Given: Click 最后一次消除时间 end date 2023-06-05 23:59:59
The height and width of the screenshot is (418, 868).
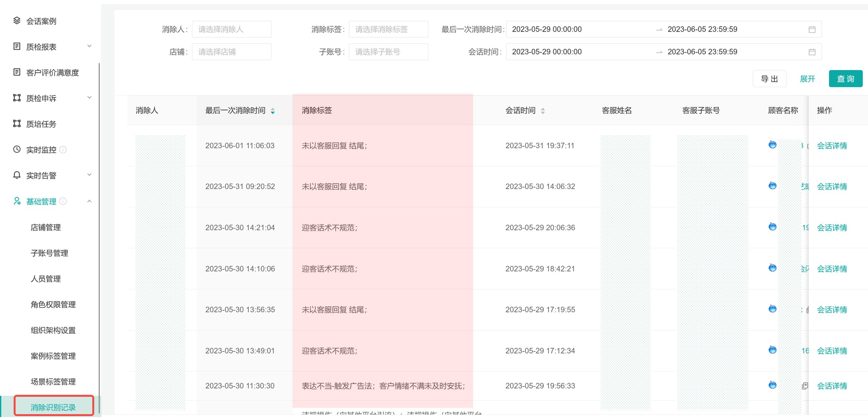Looking at the screenshot, I should click(x=702, y=29).
